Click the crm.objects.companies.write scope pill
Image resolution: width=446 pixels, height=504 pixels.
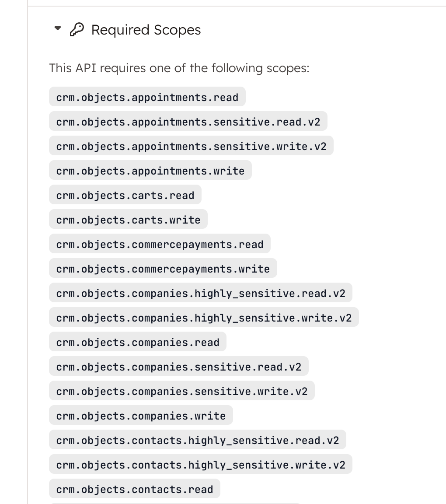click(140, 416)
